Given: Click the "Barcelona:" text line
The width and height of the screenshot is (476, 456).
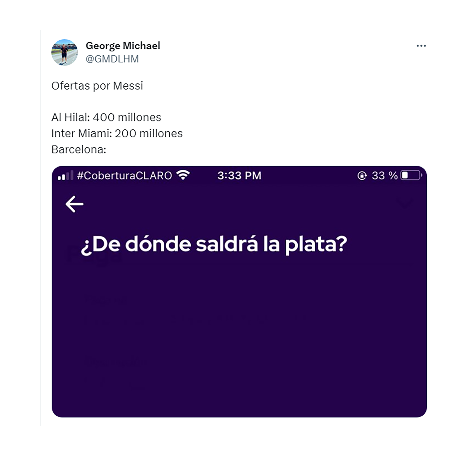Looking at the screenshot, I should [79, 149].
